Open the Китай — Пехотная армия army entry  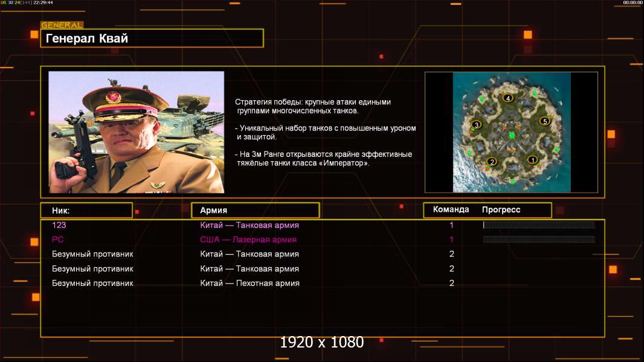250,283
